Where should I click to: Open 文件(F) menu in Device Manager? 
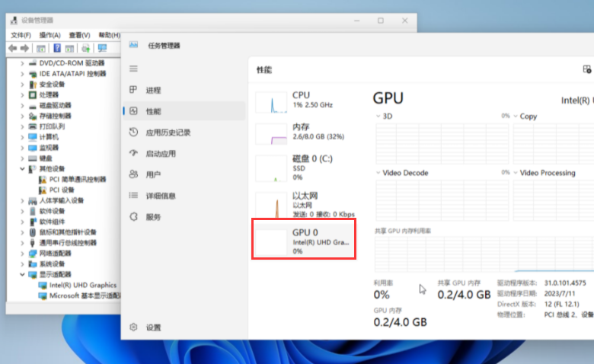click(21, 35)
